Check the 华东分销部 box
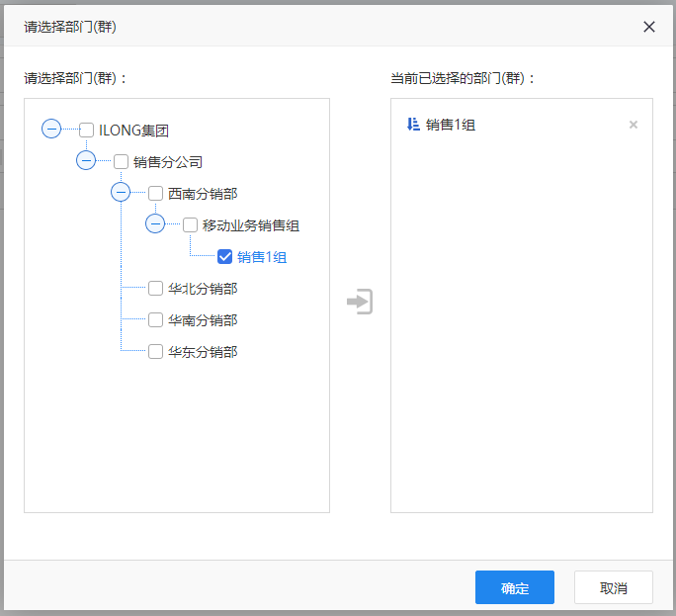Screen dimensions: 676x616 coord(155,352)
